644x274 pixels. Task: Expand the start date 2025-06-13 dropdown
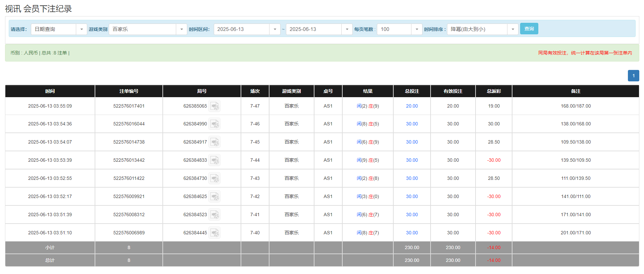point(275,29)
